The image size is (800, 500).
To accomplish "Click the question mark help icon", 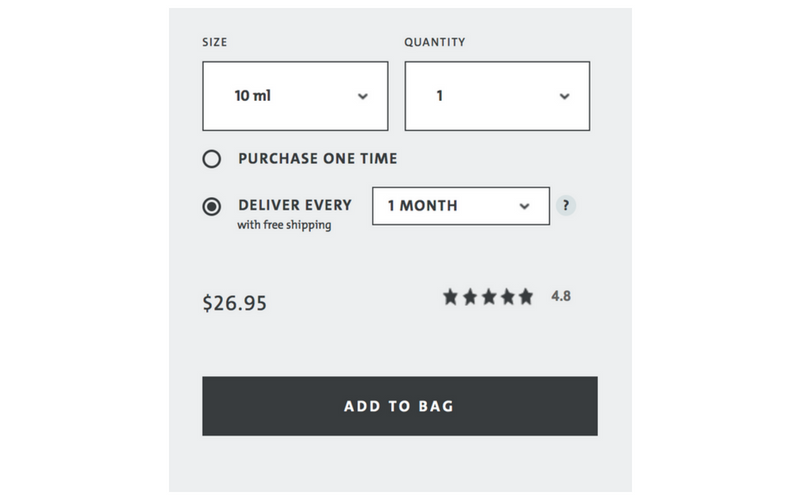I will click(565, 206).
